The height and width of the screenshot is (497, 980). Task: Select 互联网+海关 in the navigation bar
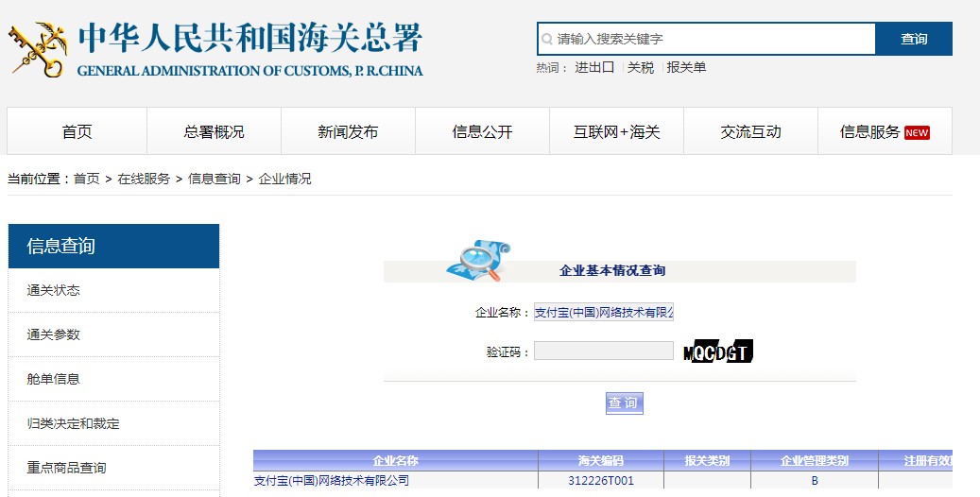tap(616, 132)
